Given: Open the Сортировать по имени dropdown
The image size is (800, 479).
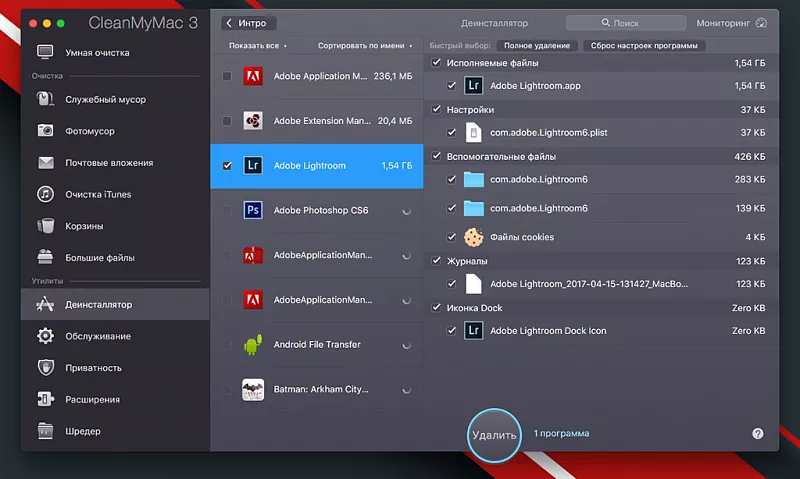Looking at the screenshot, I should click(364, 46).
